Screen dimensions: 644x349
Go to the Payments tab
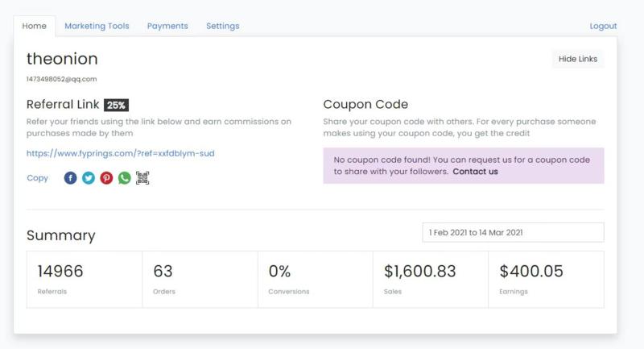pyautogui.click(x=167, y=26)
